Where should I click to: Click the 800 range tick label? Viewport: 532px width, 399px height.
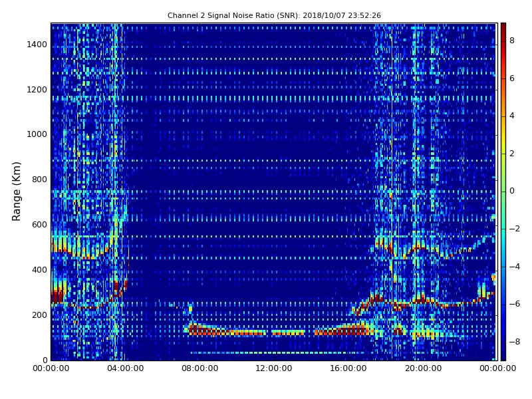click(x=39, y=180)
